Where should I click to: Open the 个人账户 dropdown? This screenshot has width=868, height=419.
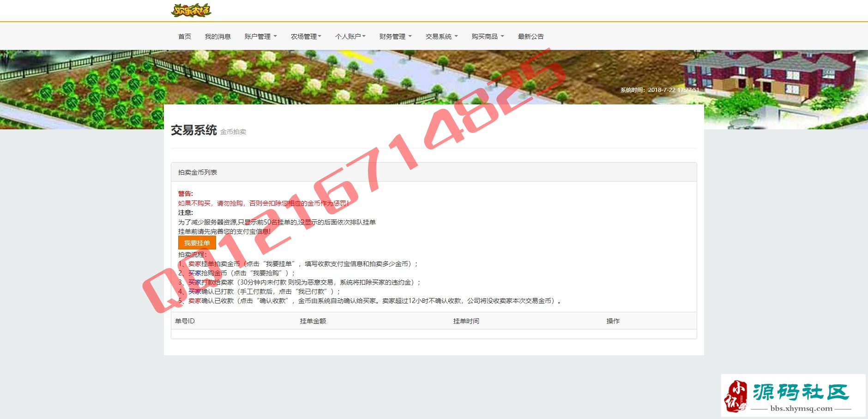(x=350, y=36)
